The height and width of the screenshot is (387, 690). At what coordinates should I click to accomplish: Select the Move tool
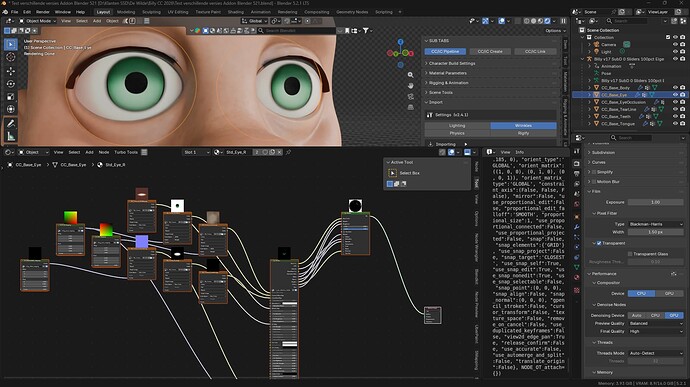pos(11,70)
